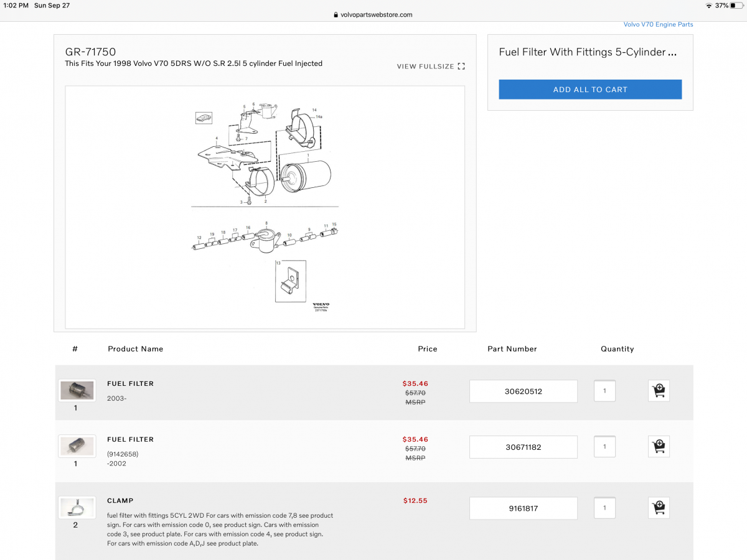Open the Volvo V70 Engine Parts link
Image resolution: width=747 pixels, height=560 pixels.
tap(658, 25)
